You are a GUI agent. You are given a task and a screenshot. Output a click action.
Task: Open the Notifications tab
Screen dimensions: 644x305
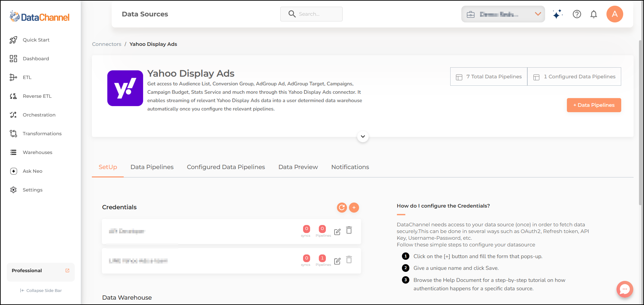(x=350, y=167)
